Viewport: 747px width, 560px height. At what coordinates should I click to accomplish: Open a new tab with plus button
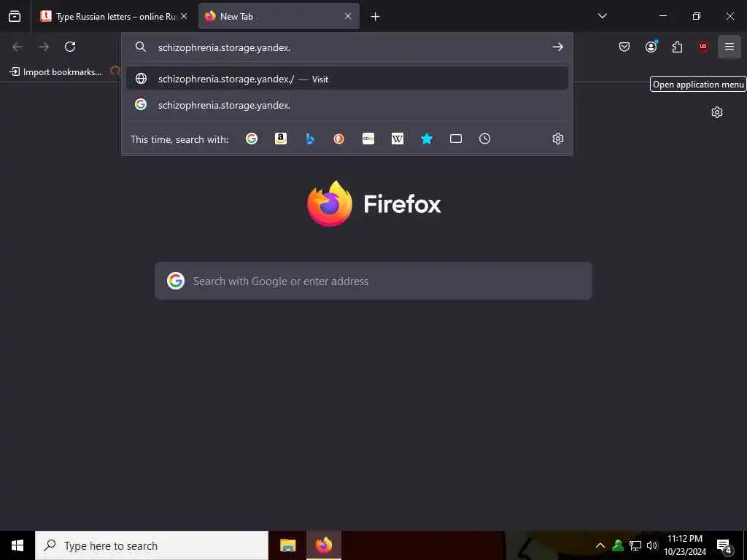click(376, 17)
